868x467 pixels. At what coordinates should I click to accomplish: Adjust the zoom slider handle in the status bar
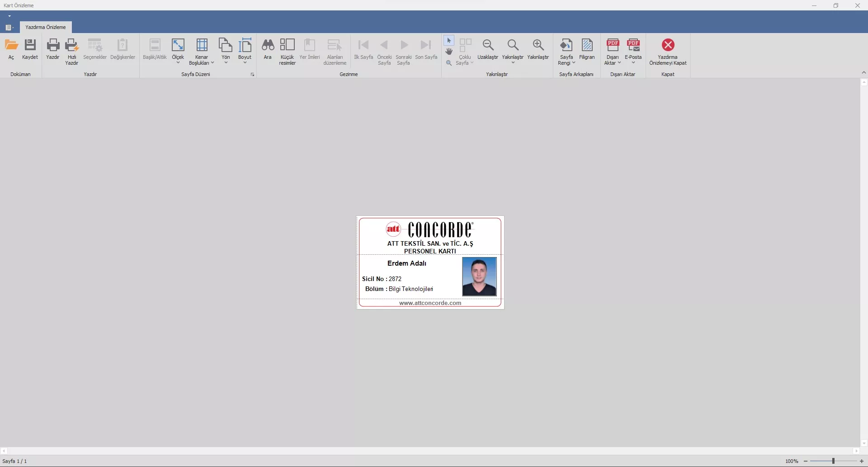pos(833,461)
